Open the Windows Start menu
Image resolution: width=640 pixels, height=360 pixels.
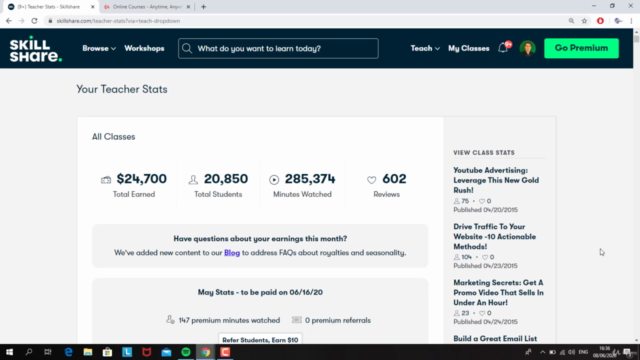point(9,352)
